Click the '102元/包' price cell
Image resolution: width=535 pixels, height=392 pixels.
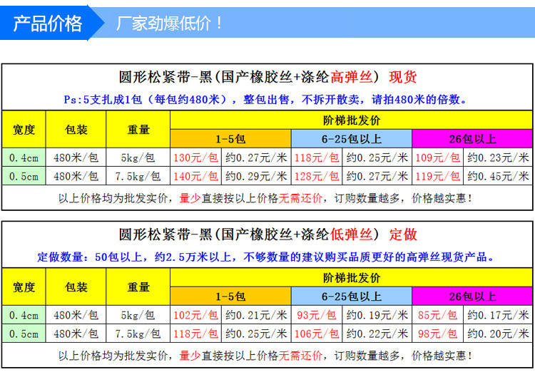196,315
